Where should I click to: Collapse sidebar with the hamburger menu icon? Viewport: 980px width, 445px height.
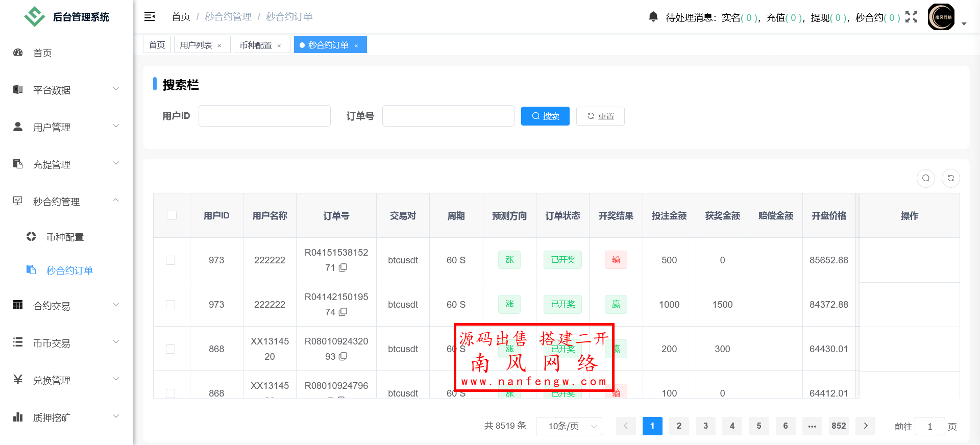(x=150, y=17)
